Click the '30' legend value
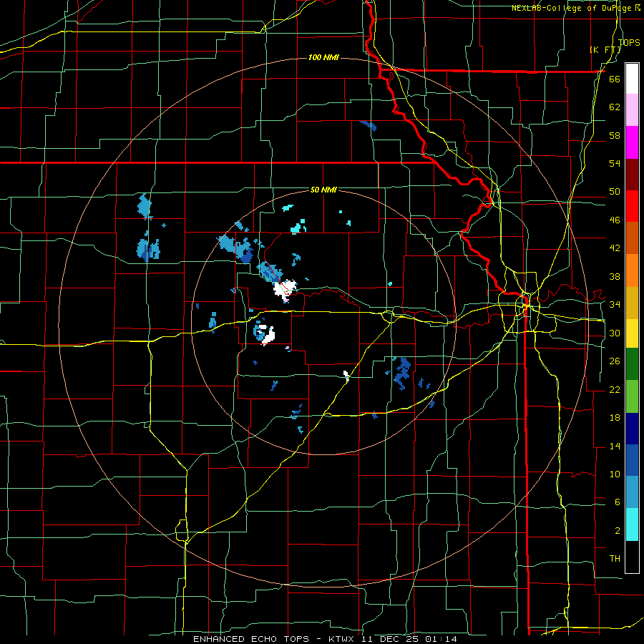Image resolution: width=644 pixels, height=644 pixels. coord(615,333)
